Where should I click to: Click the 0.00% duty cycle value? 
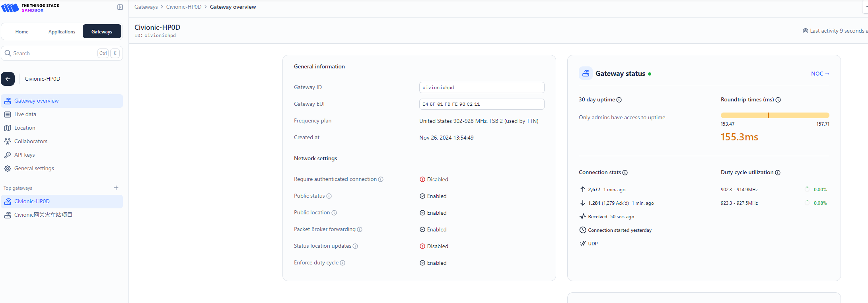click(x=820, y=190)
